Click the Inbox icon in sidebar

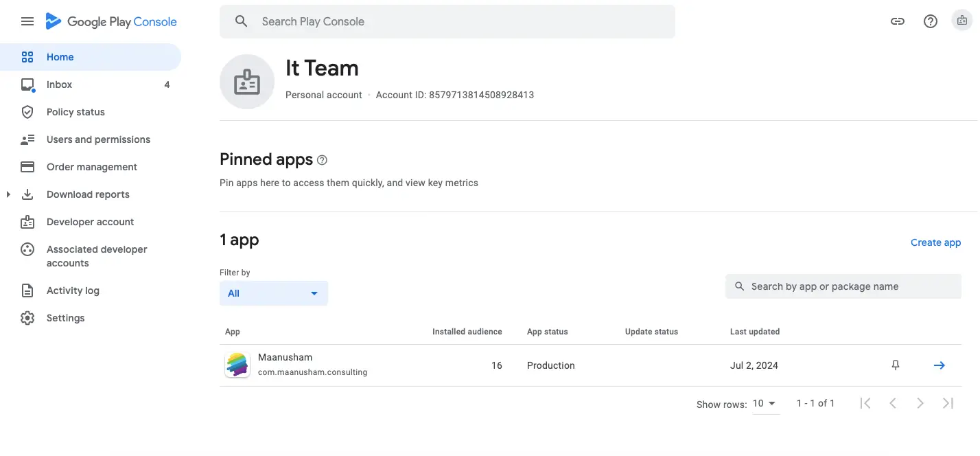point(27,84)
